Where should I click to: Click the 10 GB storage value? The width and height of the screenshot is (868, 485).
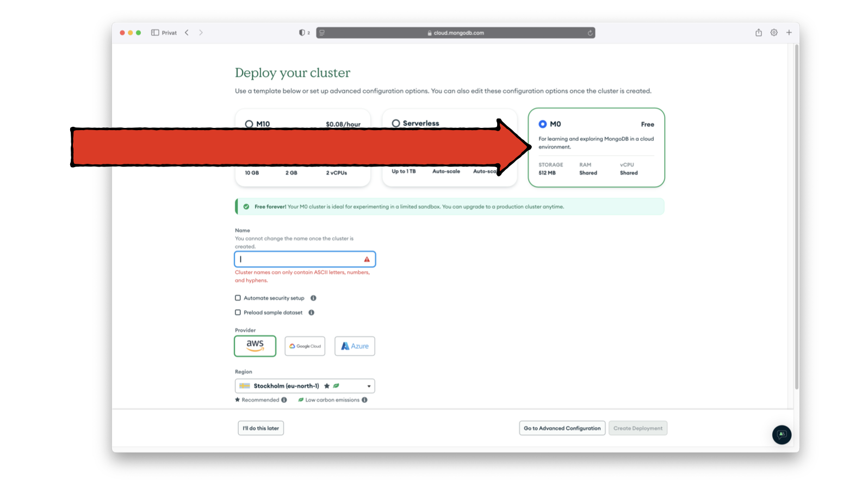point(252,173)
